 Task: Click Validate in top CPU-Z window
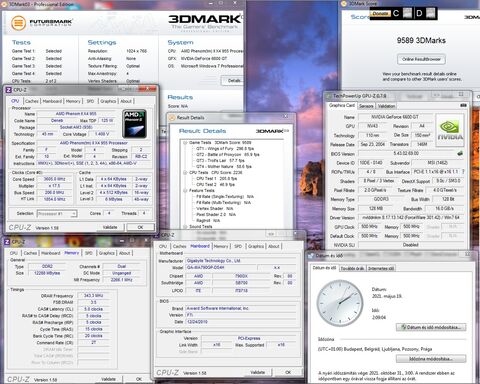[x=110, y=227]
